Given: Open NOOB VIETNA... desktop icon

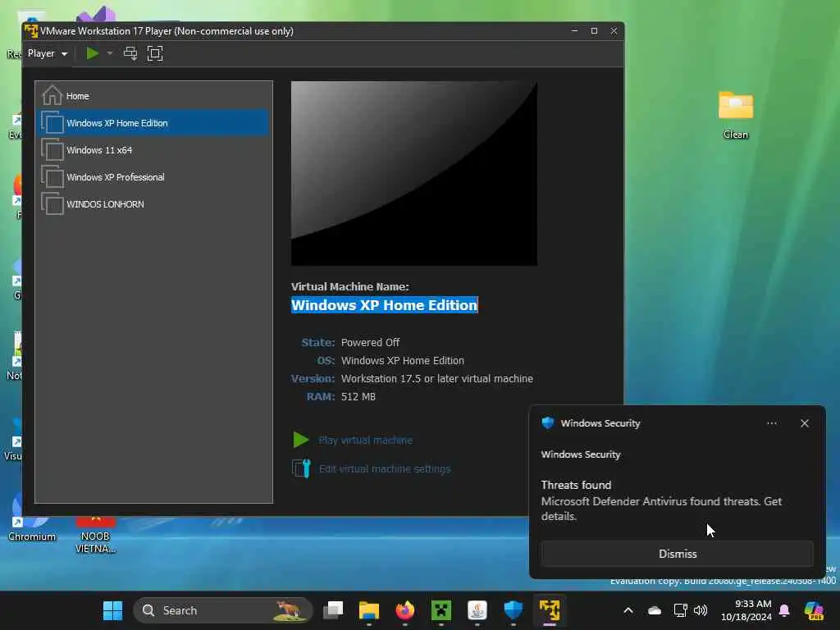Looking at the screenshot, I should (x=95, y=533).
